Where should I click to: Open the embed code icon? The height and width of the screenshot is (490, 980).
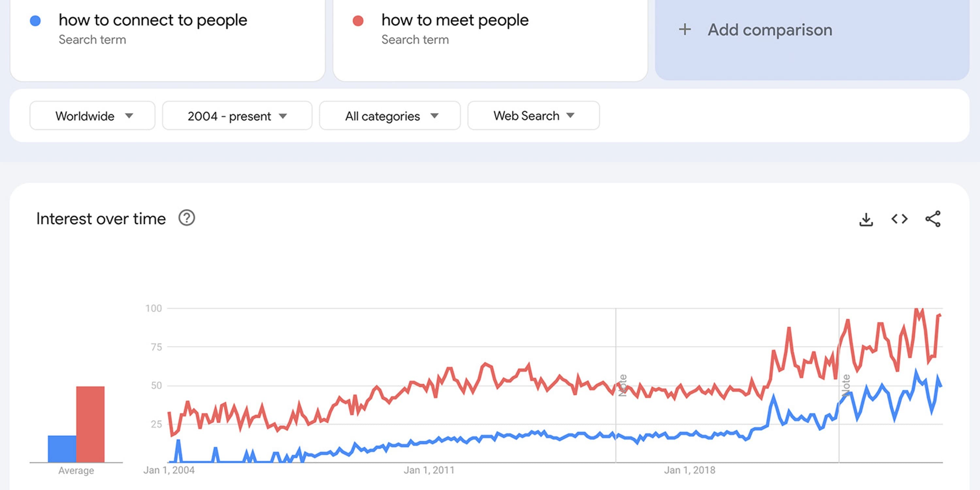(x=899, y=219)
